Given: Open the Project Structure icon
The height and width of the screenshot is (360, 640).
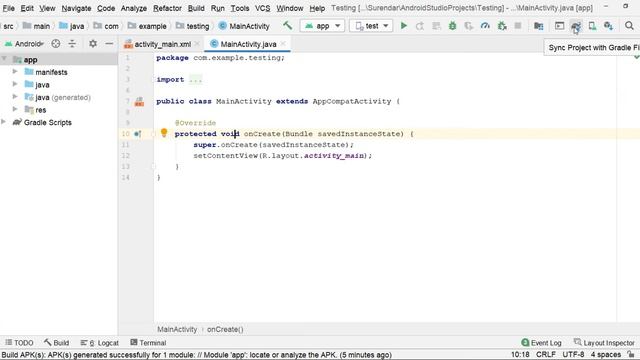Looking at the screenshot, I should [x=538, y=26].
